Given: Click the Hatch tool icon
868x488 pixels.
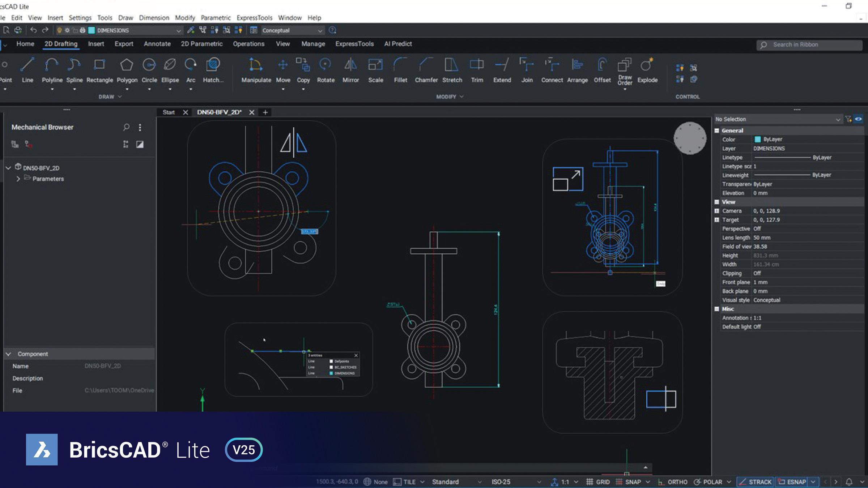Looking at the screenshot, I should [213, 65].
